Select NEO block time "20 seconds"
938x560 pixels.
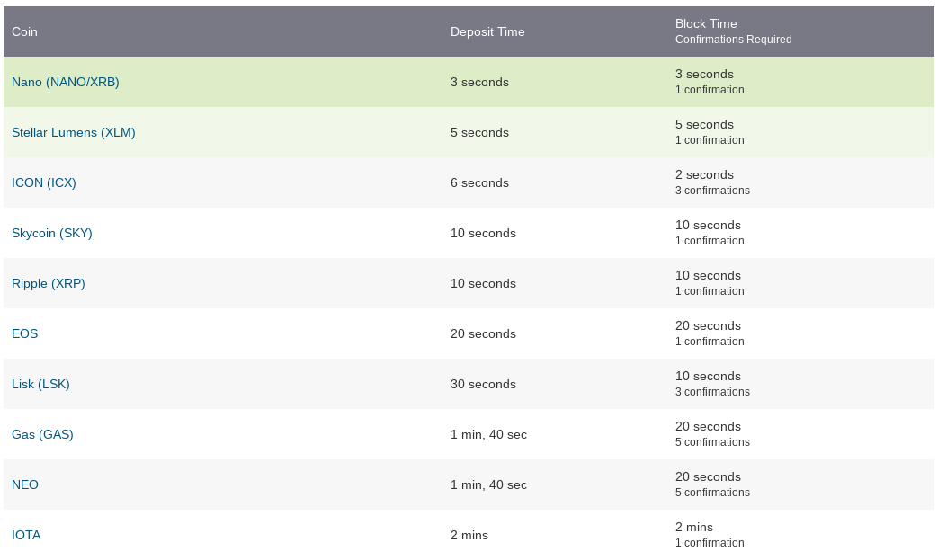pos(709,476)
